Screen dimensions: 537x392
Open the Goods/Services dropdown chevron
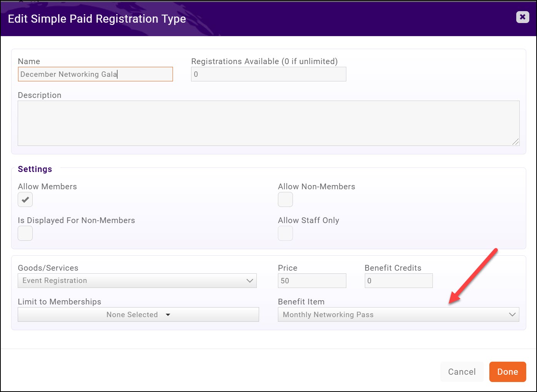(x=250, y=281)
